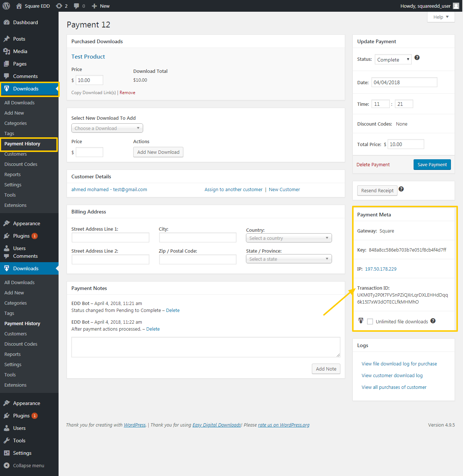View file download log for purchase

[399, 364]
